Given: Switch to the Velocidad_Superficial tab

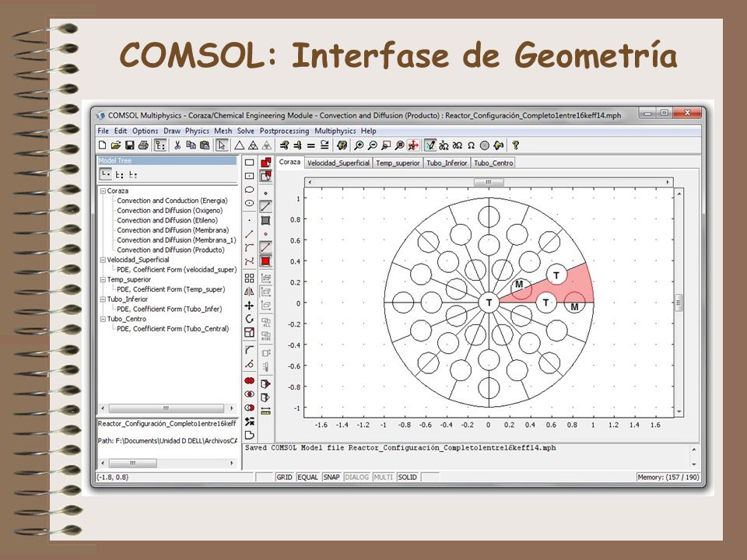Looking at the screenshot, I should coord(338,163).
